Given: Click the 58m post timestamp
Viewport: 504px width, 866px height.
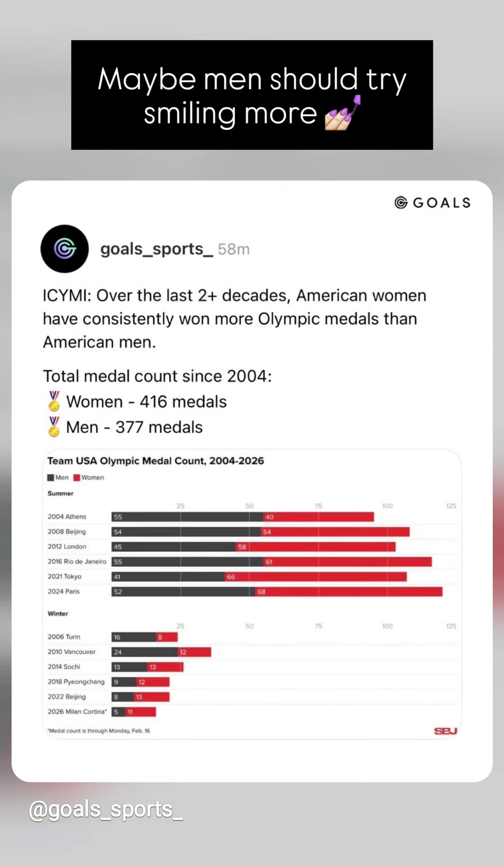Looking at the screenshot, I should tap(234, 249).
